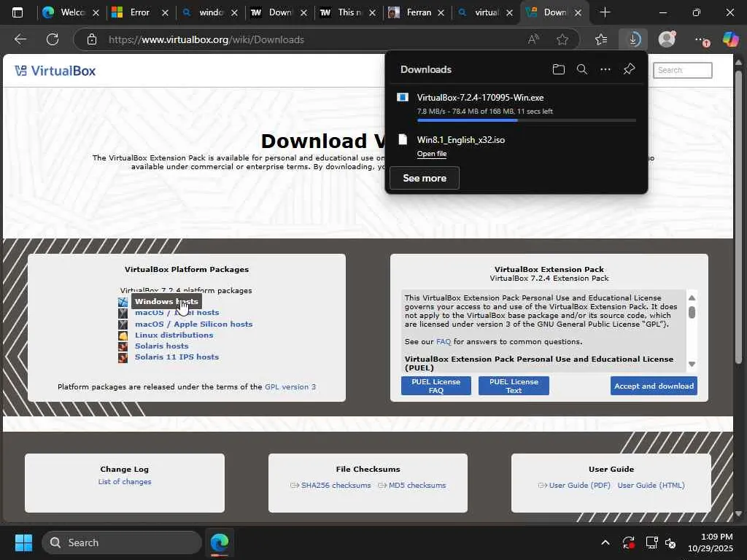Open User Guide (HTML) link

(651, 485)
